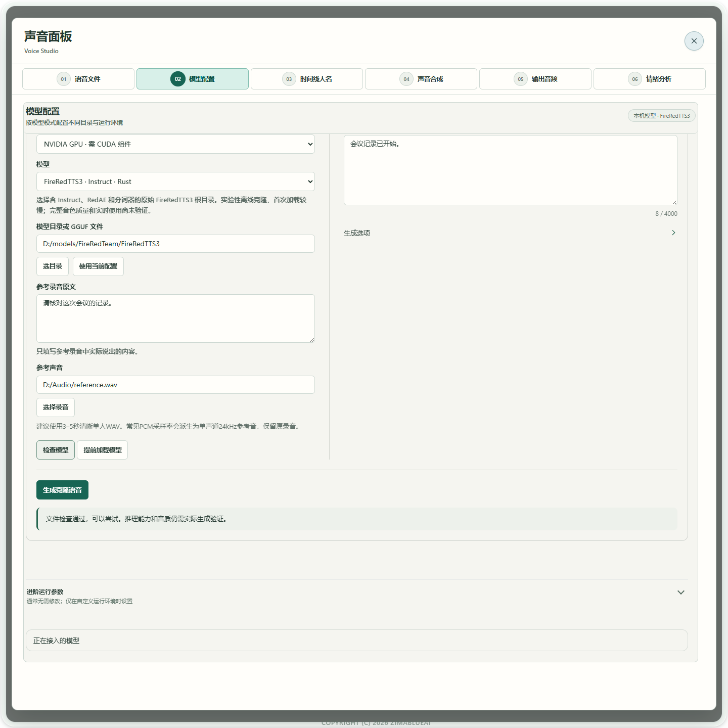The height and width of the screenshot is (728, 728).
Task: Select the 模型配置 step tab
Action: 193,79
